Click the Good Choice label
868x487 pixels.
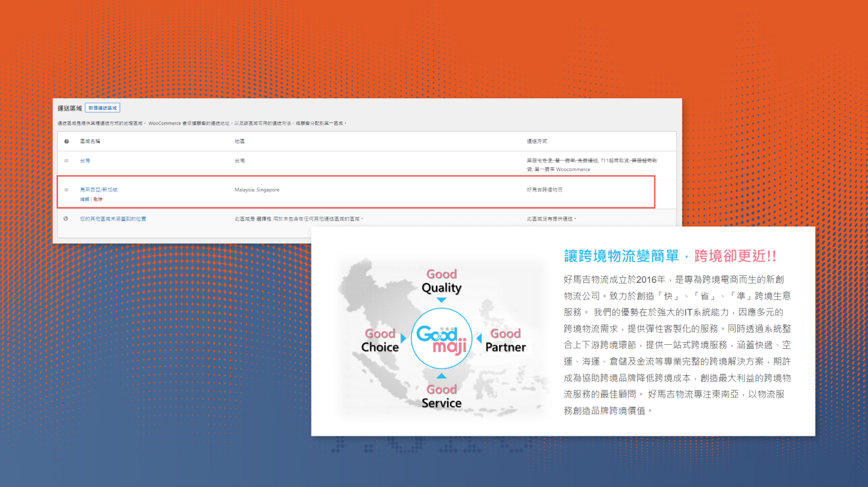tap(380, 340)
